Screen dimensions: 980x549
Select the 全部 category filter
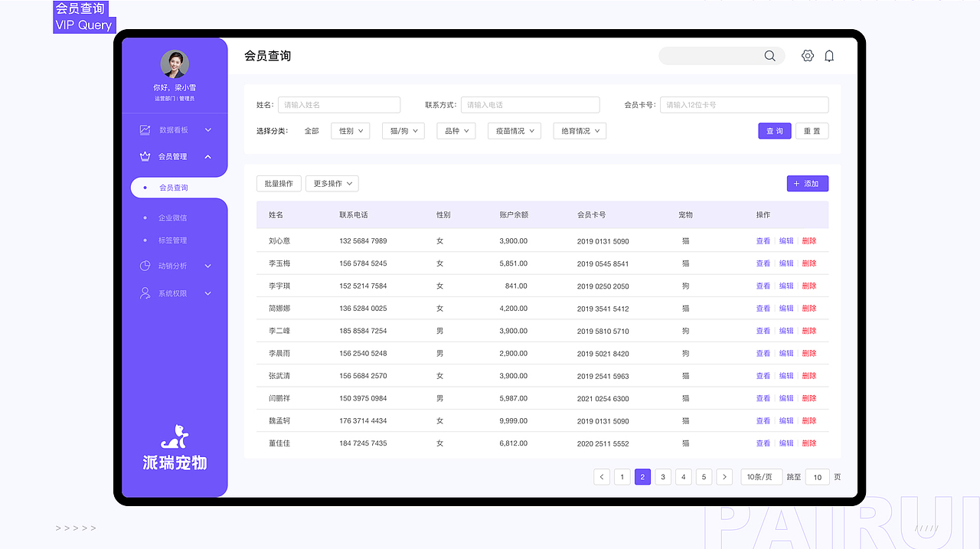tap(312, 131)
